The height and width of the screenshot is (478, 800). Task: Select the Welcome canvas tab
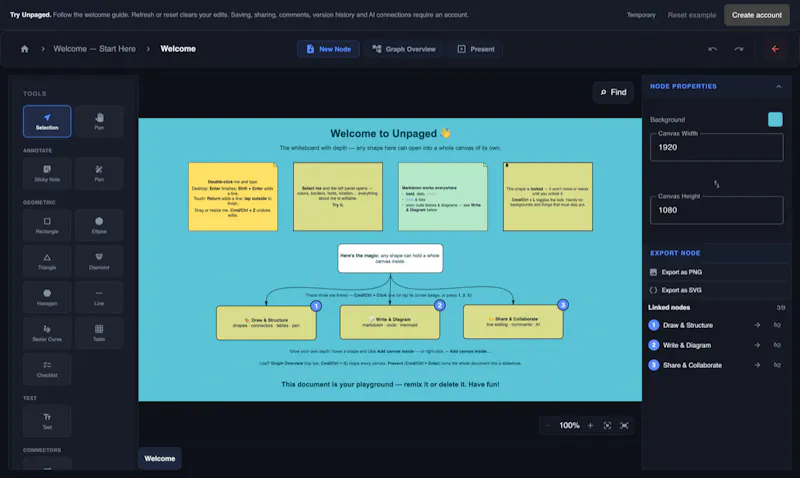[x=160, y=459]
